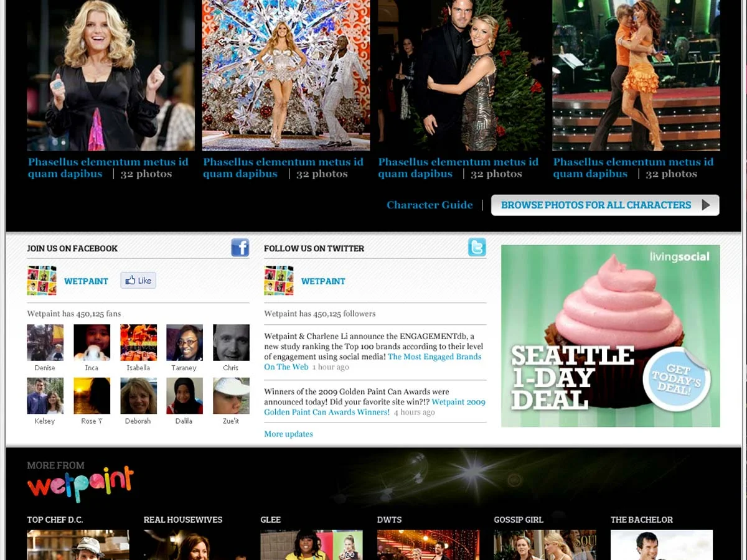Click the DWTS thumbnail image
747x560 pixels.
(x=428, y=545)
